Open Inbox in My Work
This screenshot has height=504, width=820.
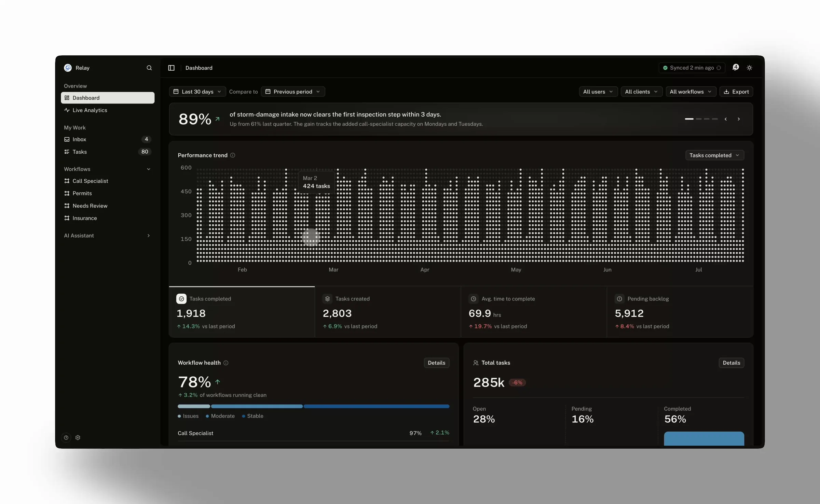click(x=108, y=139)
